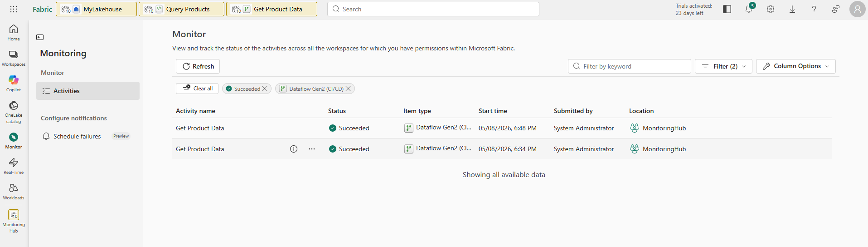
Task: Switch to Get Product Data tab
Action: click(272, 9)
